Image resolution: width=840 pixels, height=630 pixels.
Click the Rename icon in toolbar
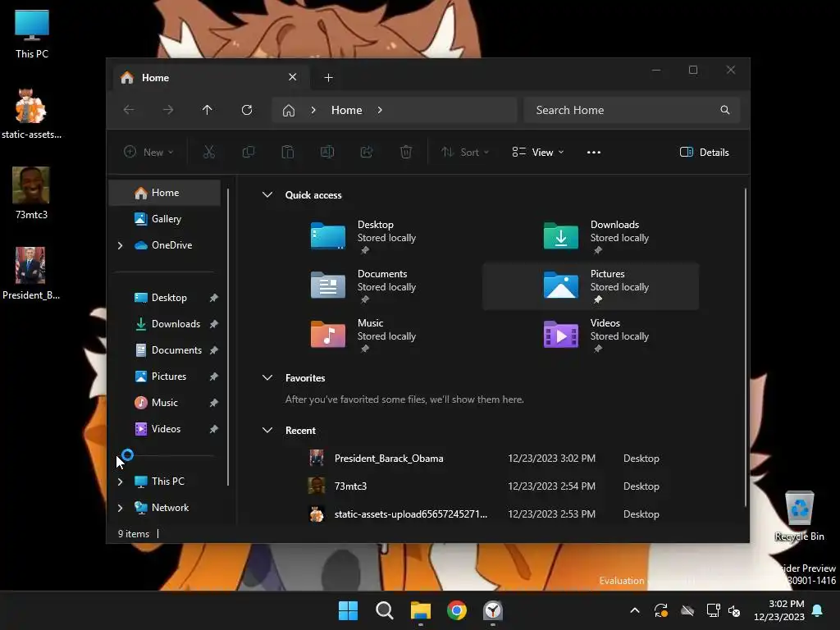(327, 152)
